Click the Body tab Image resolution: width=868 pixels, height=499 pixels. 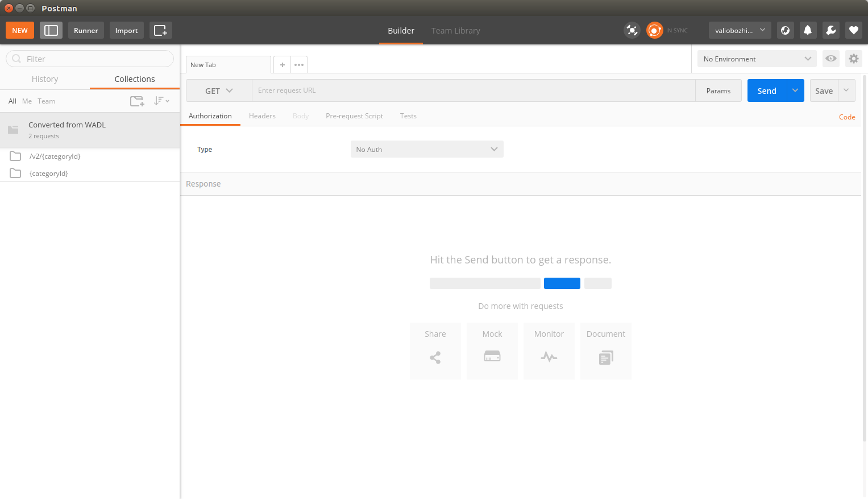(x=301, y=116)
